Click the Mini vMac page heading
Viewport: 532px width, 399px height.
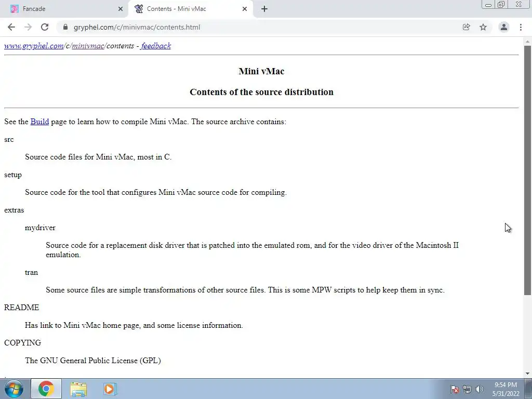click(261, 71)
